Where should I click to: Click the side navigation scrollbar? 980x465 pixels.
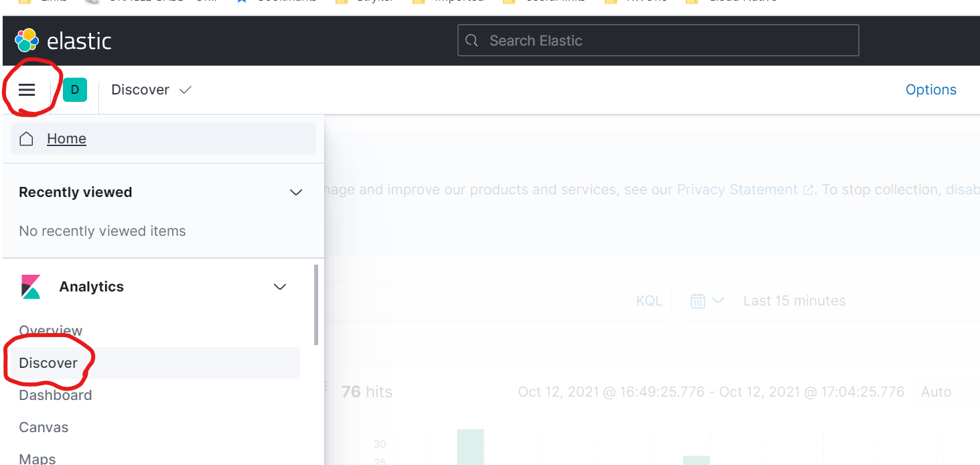316,305
